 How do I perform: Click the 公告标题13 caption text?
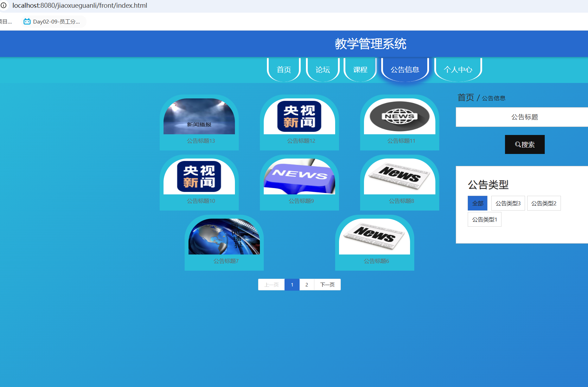[x=201, y=141]
